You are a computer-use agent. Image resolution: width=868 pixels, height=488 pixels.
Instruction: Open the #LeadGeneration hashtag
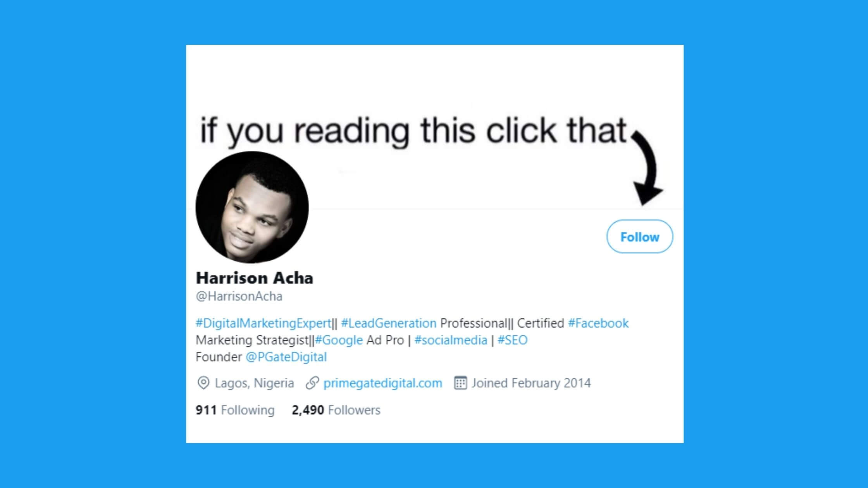(389, 323)
